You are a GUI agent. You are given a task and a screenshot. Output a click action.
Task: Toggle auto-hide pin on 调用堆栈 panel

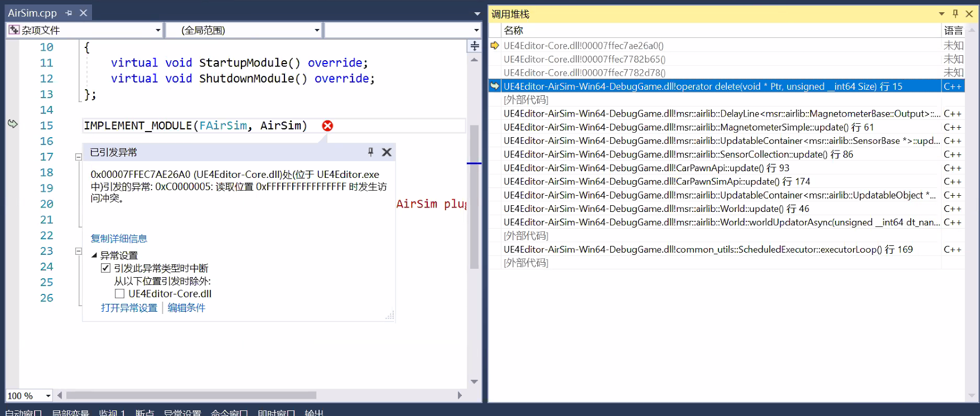click(955, 14)
